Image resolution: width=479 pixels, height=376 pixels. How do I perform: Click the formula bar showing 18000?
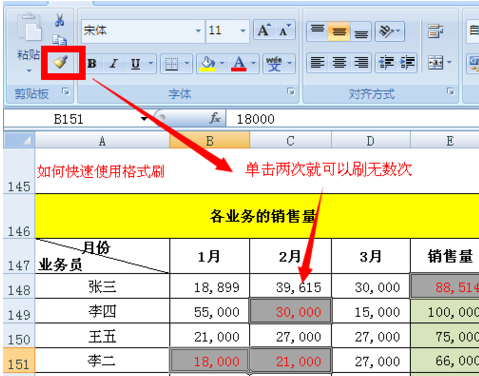353,119
